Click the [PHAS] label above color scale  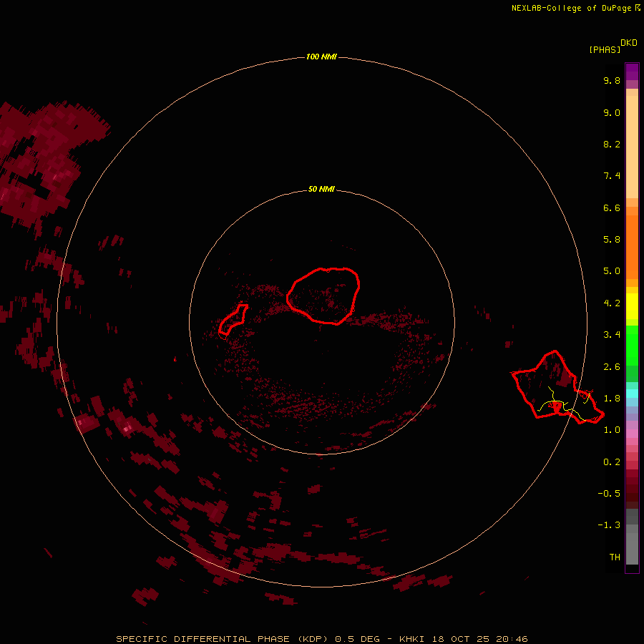pyautogui.click(x=605, y=49)
